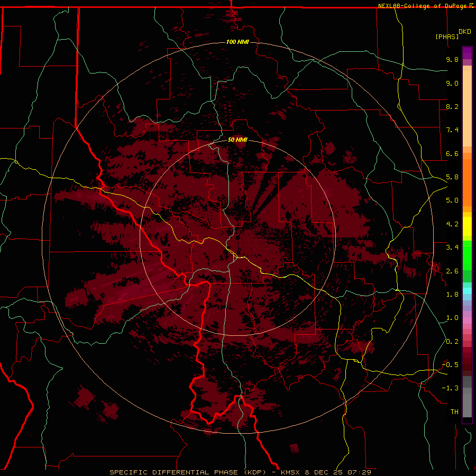Click the cyan segment of the color bar
This screenshot has width=476, height=476.
[467, 291]
